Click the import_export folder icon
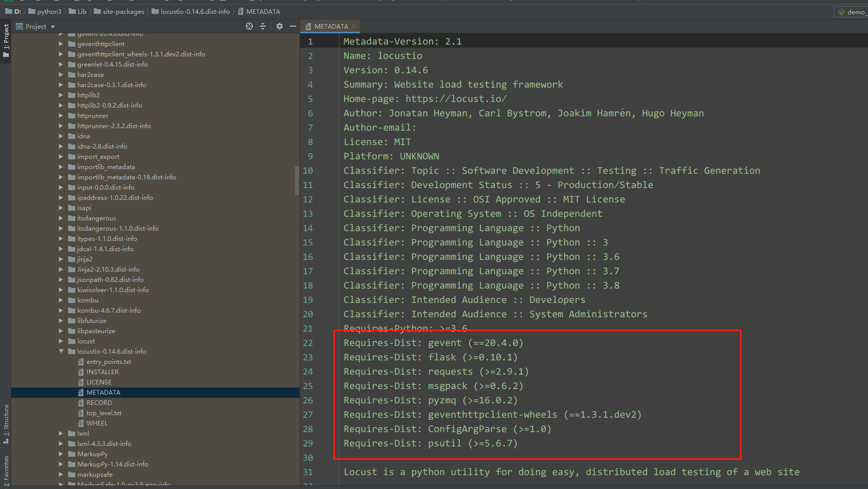 click(x=72, y=156)
